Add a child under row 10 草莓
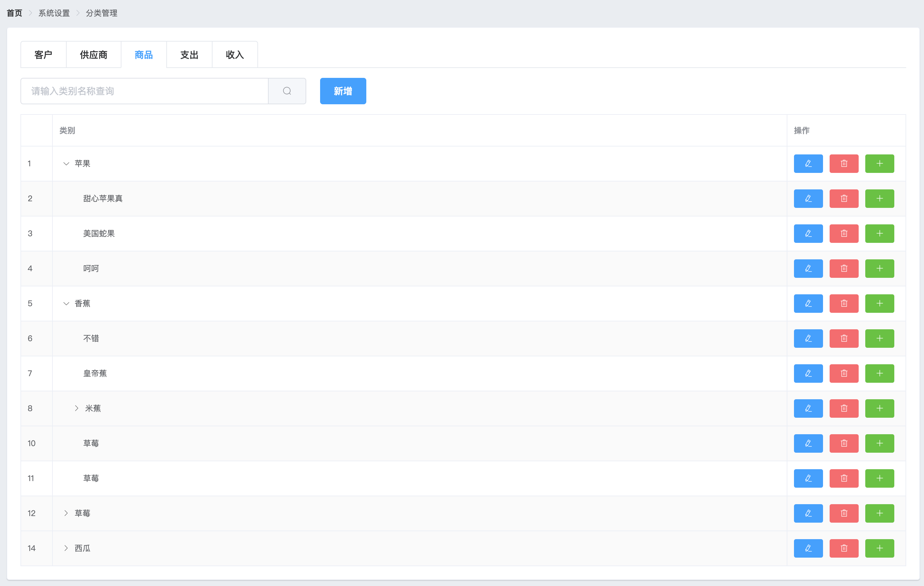This screenshot has height=586, width=924. (x=879, y=443)
